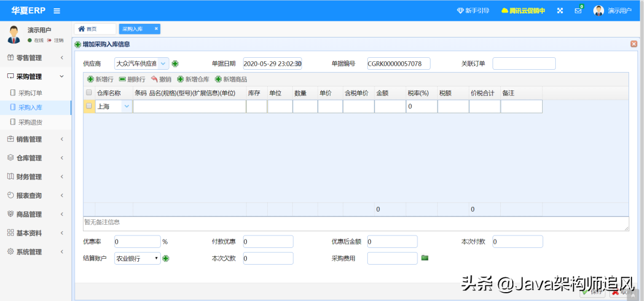Expand 销售管理 menu
Screen dimensions: 644x301
(x=36, y=139)
